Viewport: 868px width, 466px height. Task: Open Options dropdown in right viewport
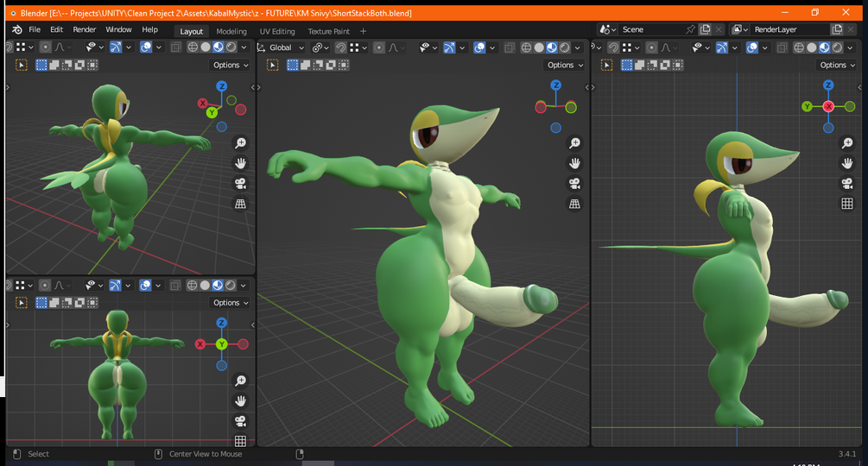pyautogui.click(x=838, y=66)
